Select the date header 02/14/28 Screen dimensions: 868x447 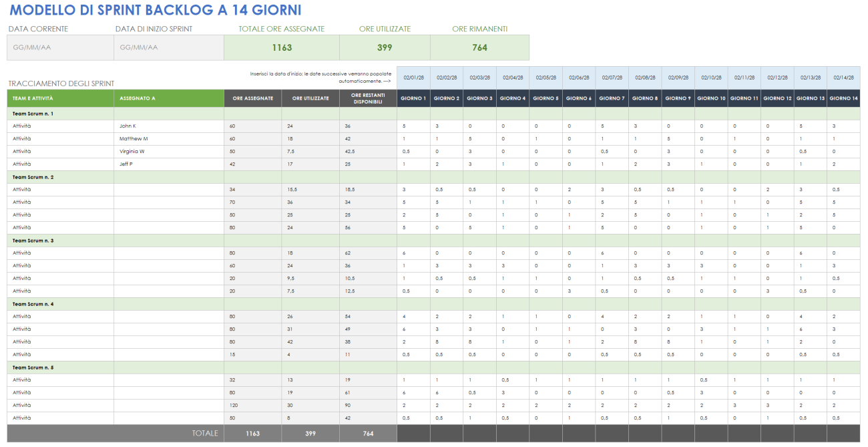tap(843, 77)
